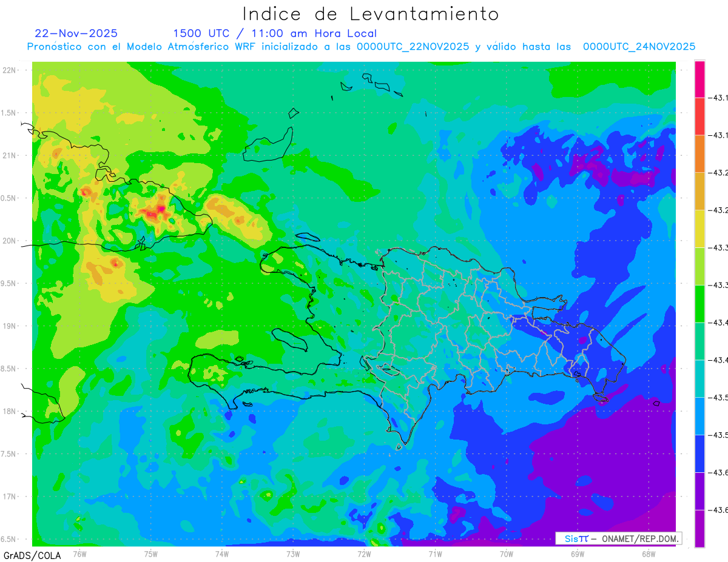This screenshot has width=728, height=562.
Task: Pick the magenta swatch atop the color scale
Action: (x=699, y=79)
